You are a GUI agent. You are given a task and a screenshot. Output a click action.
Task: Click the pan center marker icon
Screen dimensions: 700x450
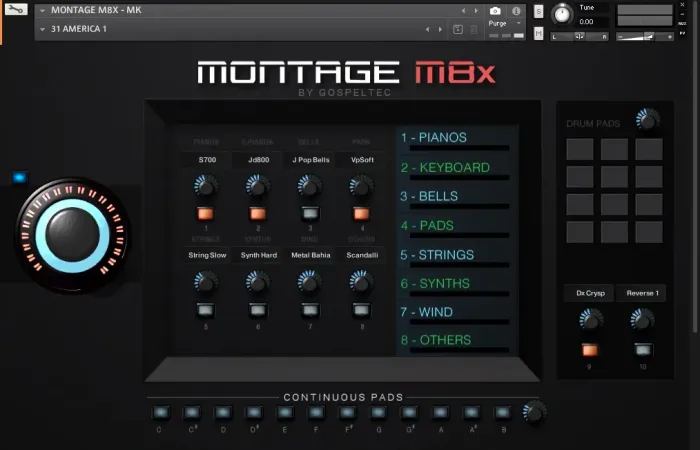(579, 37)
